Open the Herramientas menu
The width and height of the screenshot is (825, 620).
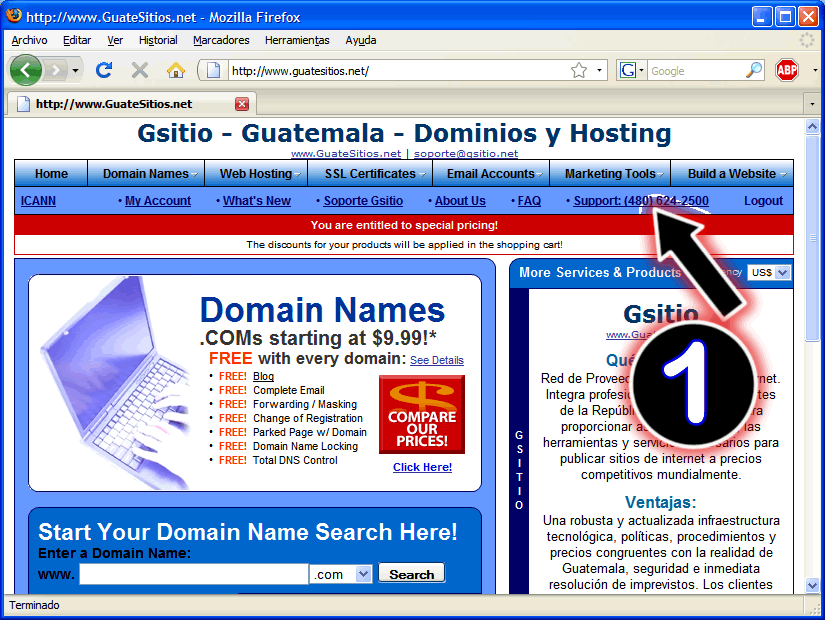click(297, 40)
